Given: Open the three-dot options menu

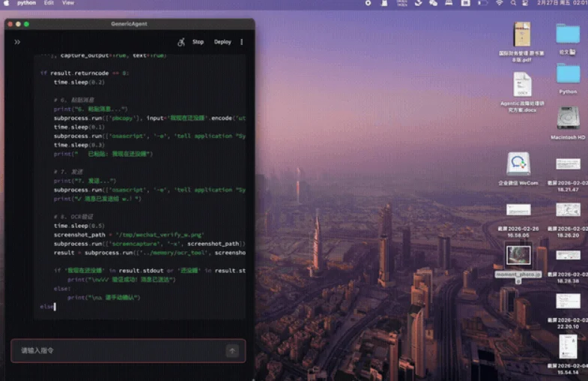Looking at the screenshot, I should coord(241,42).
